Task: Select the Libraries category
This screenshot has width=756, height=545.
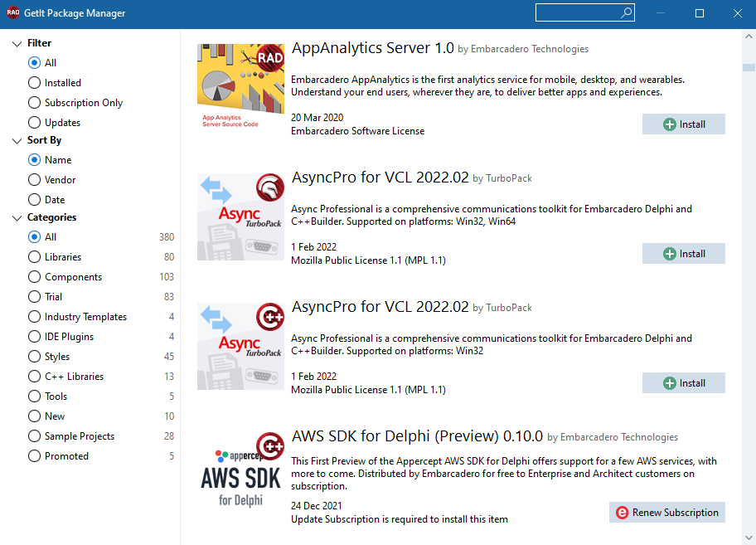Action: coord(34,256)
